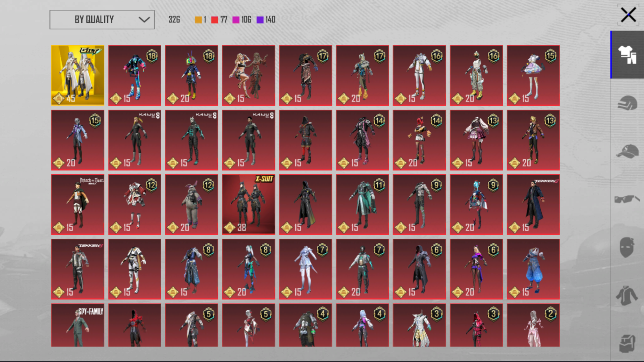This screenshot has width=644, height=362.
Task: Select the level 3 red hooded outfit
Action: [x=476, y=325]
